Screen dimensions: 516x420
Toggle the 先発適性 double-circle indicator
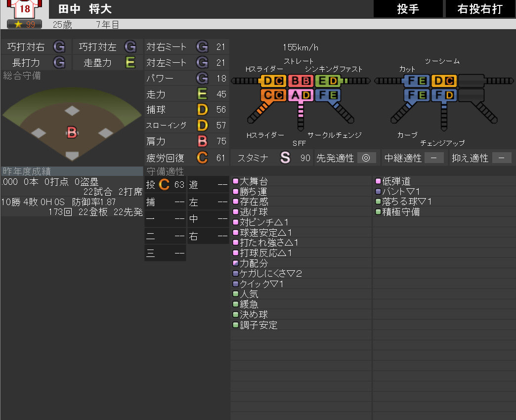(366, 158)
